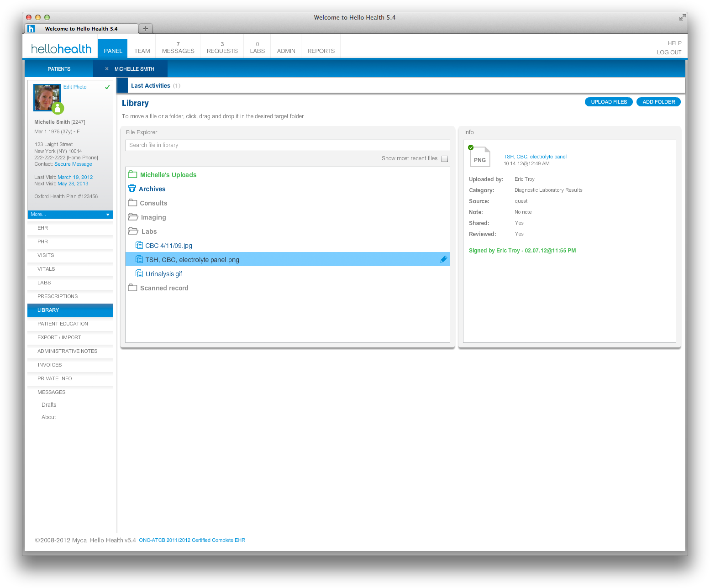Click the green patient avatar badge icon
The height and width of the screenshot is (588, 710).
tap(58, 109)
